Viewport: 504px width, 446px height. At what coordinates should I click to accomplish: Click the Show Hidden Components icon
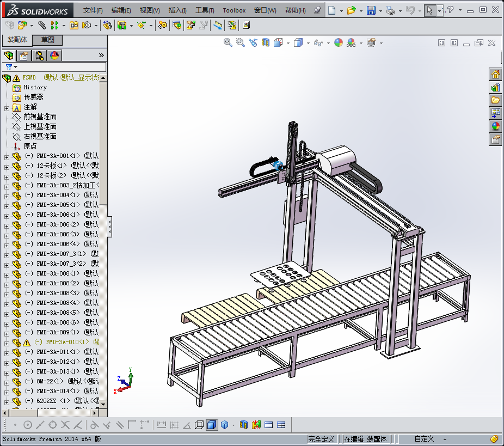[107, 25]
